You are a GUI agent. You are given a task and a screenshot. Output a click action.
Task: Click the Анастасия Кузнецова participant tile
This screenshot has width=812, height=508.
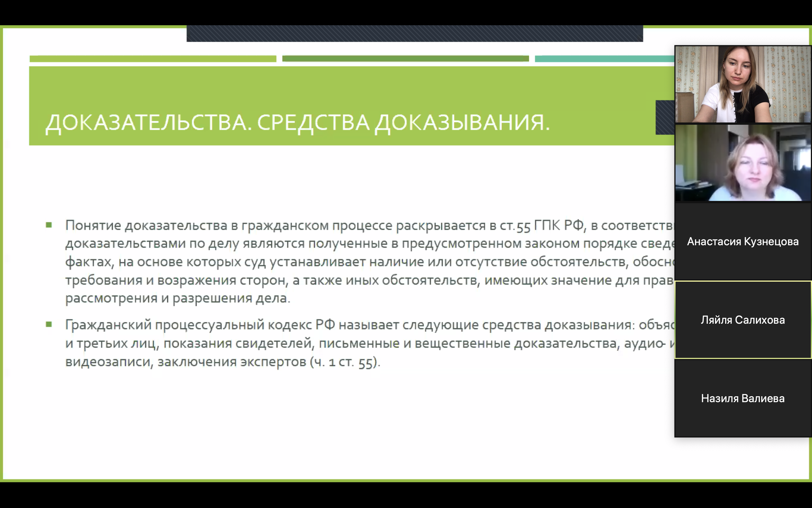pos(743,241)
